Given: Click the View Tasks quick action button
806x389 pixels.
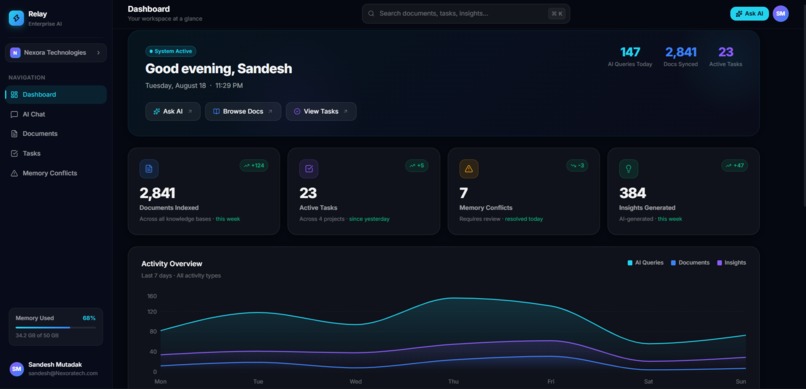Looking at the screenshot, I should pyautogui.click(x=321, y=112).
